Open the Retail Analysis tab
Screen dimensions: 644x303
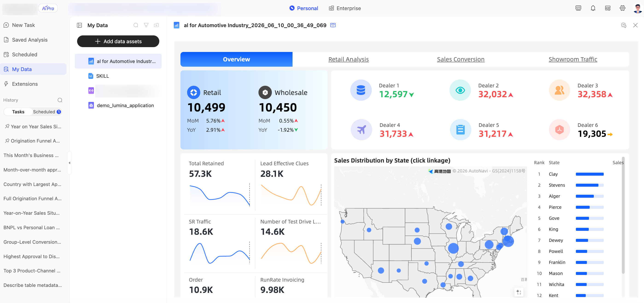(348, 59)
